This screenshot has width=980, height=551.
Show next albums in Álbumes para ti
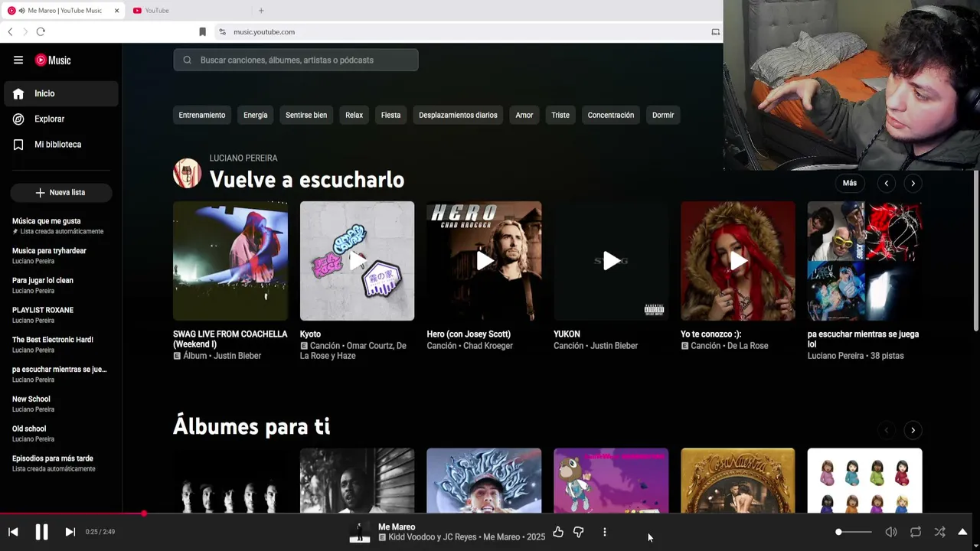pyautogui.click(x=913, y=430)
